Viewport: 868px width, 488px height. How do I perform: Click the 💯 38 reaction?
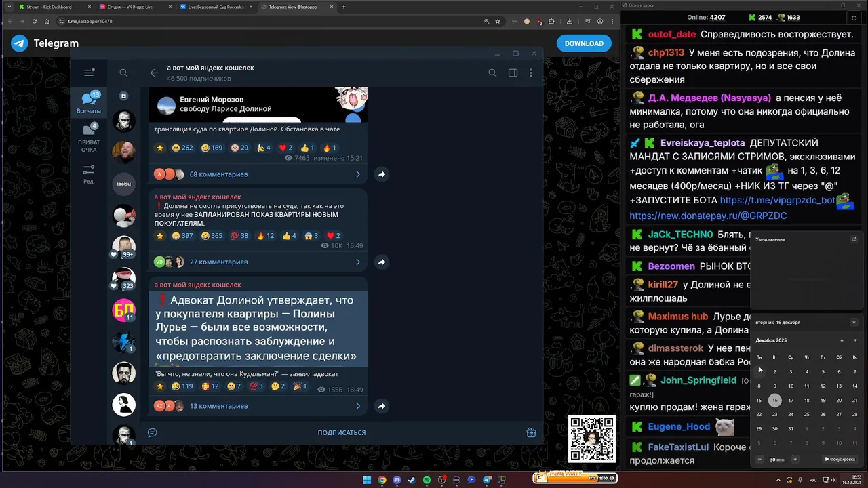pos(239,236)
